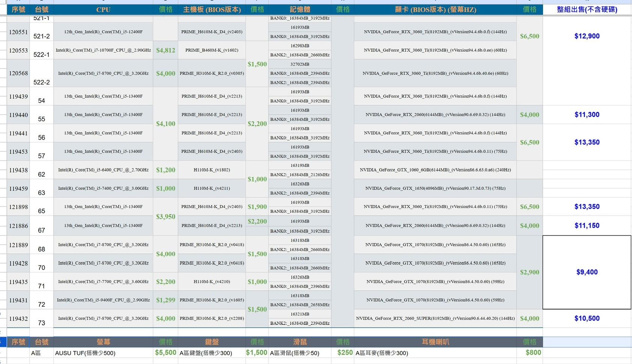Select the $9,400 bundle price cell
The image size is (632, 364).
point(587,272)
